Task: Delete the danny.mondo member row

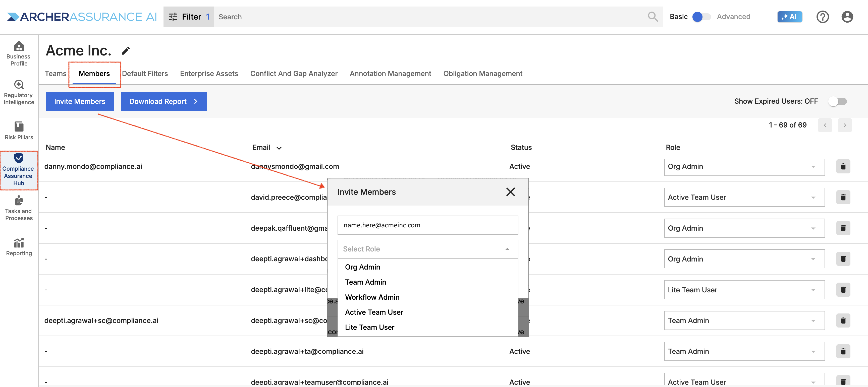Action: coord(843,166)
